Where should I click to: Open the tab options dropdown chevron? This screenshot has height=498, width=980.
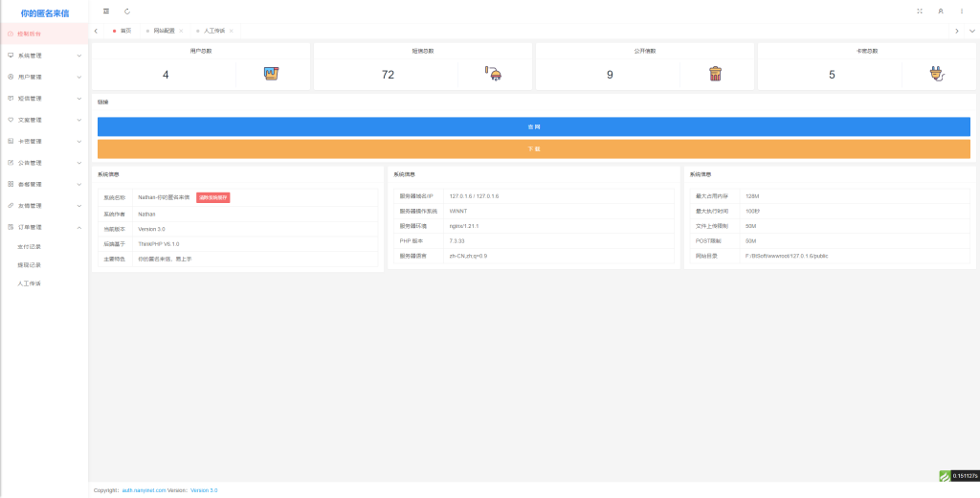coord(971,31)
